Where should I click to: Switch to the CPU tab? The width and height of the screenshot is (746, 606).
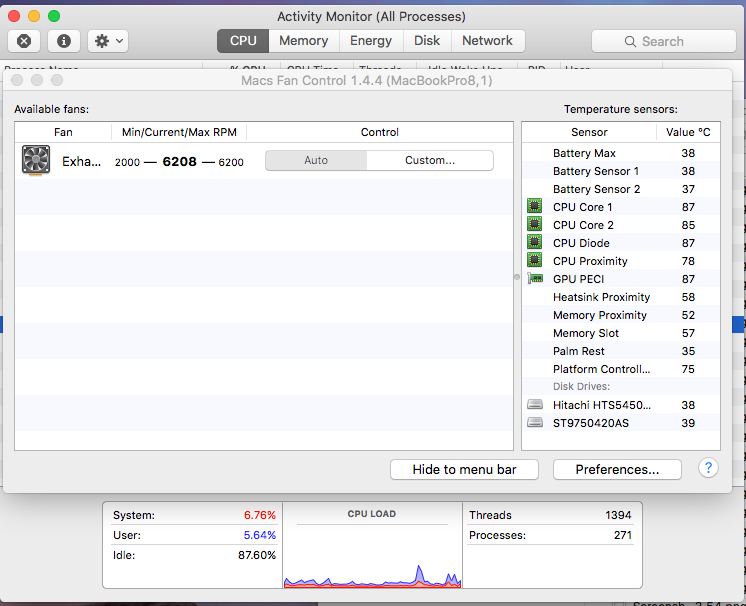(243, 41)
